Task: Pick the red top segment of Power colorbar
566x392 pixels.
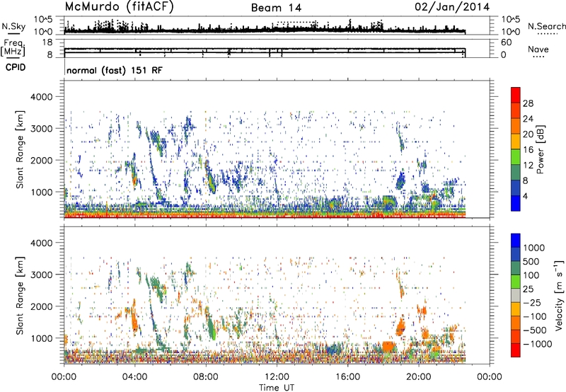Action: [x=516, y=95]
